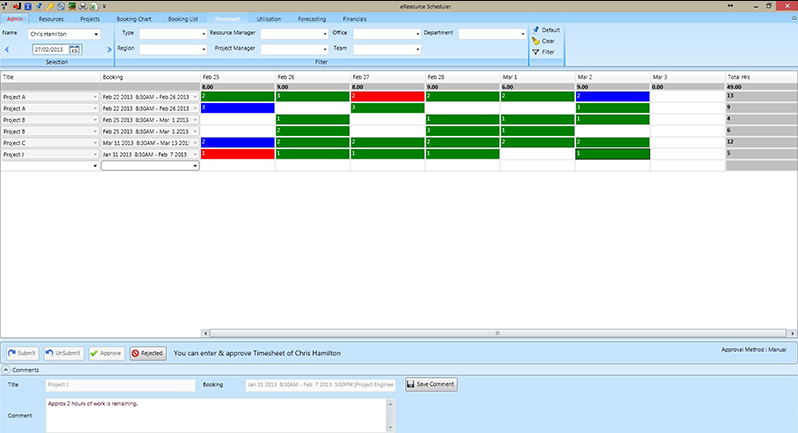Open the Department filter dropdown
This screenshot has height=433, width=798.
[522, 34]
